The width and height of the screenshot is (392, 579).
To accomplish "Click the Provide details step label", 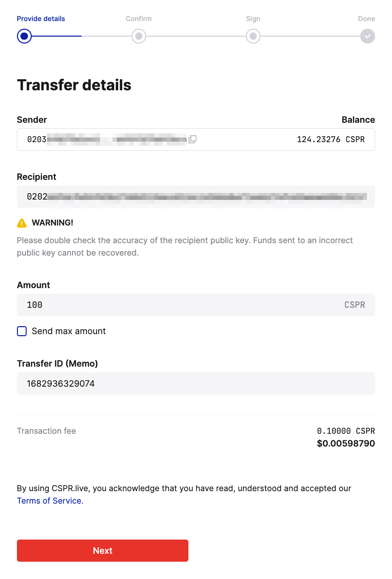I will pyautogui.click(x=40, y=18).
